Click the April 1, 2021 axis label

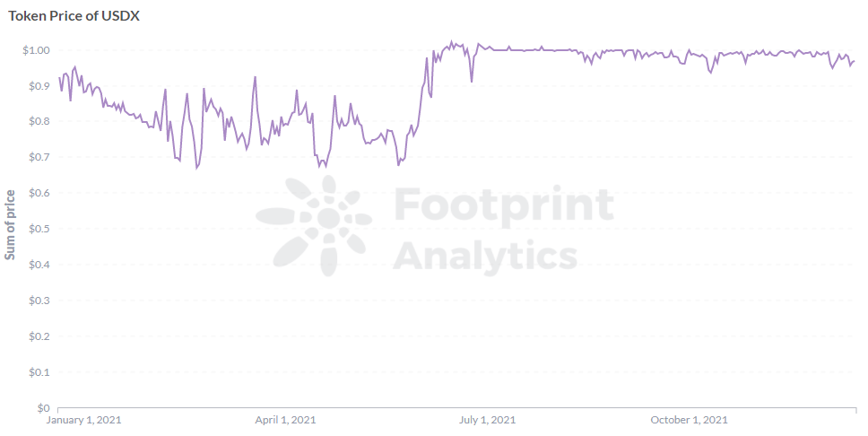[286, 420]
